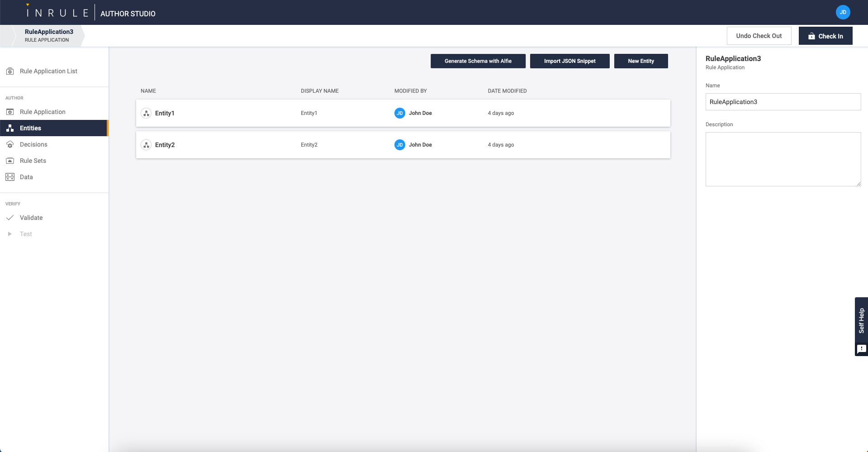Click the Rule Sets sidebar icon
The width and height of the screenshot is (868, 452).
[10, 161]
